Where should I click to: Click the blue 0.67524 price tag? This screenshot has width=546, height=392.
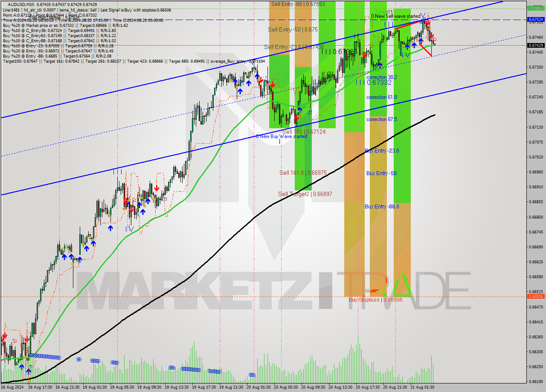(536, 20)
